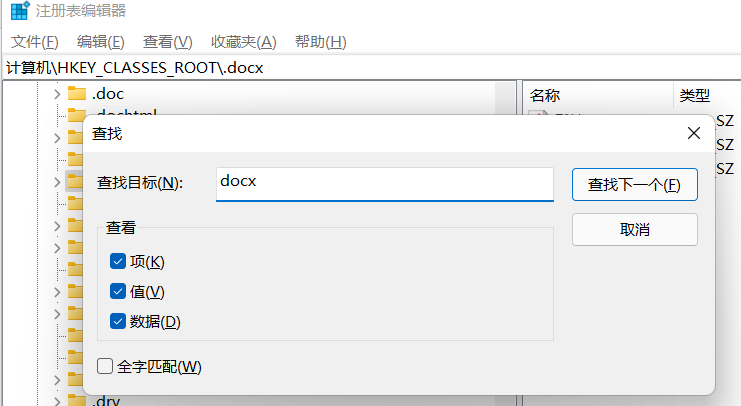The width and height of the screenshot is (741, 406).
Task: Open the 文件(F) menu
Action: (35, 42)
